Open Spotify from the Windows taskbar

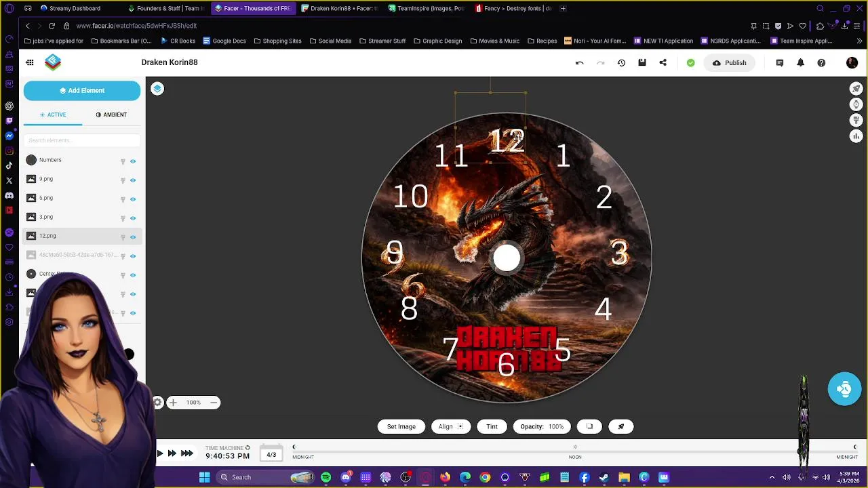click(x=325, y=477)
